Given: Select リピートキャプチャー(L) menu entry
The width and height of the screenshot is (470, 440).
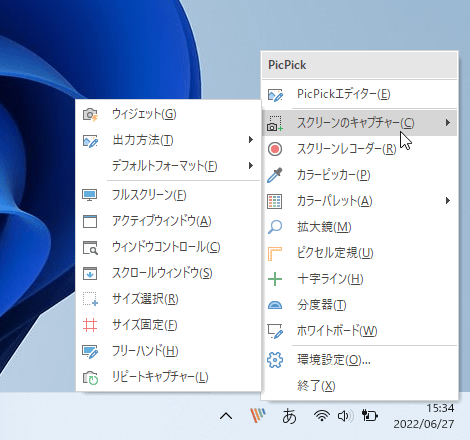Looking at the screenshot, I should click(168, 377).
